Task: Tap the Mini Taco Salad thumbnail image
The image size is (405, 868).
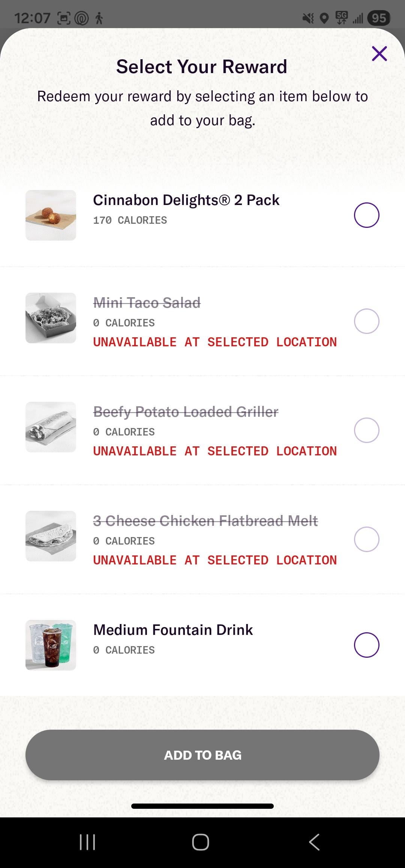Action: (x=51, y=318)
